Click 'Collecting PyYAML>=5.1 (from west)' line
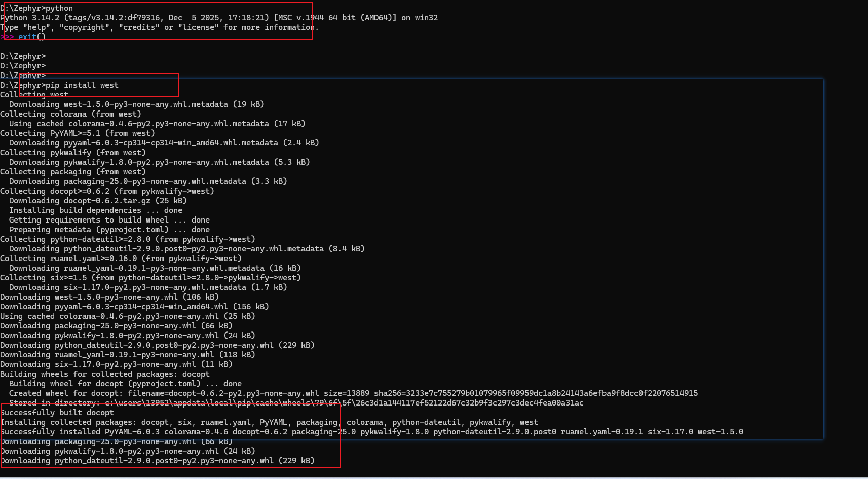 [x=78, y=133]
